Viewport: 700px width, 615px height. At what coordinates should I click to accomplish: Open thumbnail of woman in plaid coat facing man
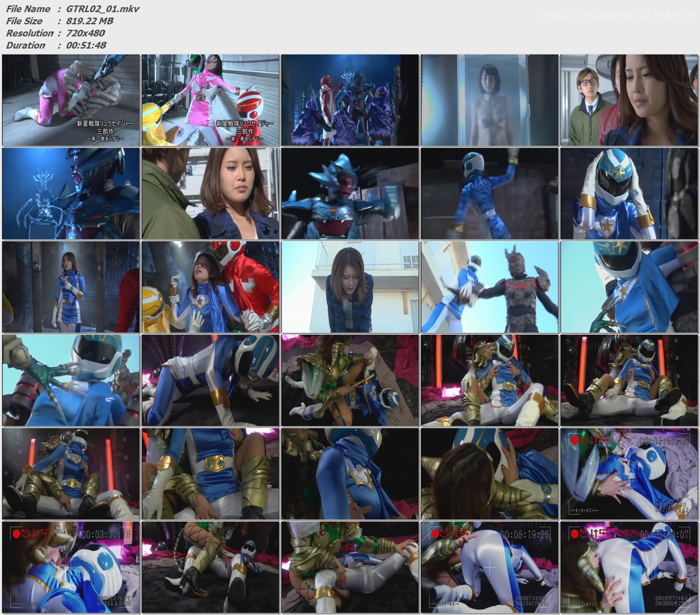210,193
